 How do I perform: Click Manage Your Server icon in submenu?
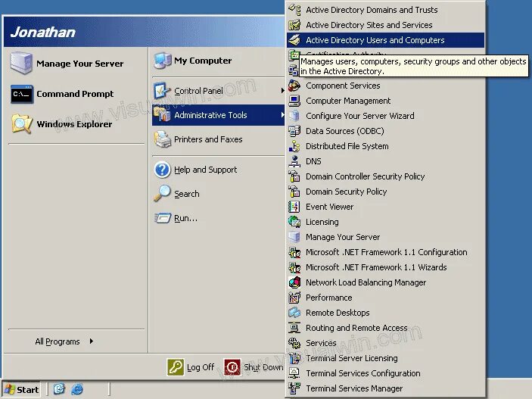click(x=294, y=237)
